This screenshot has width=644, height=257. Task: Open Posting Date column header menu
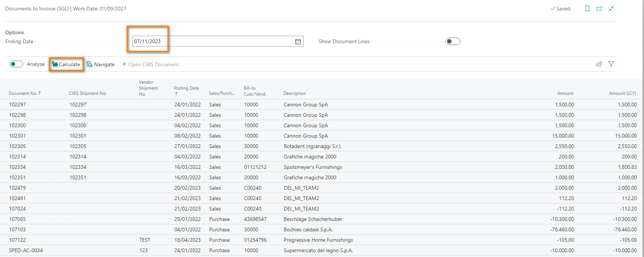pyautogui.click(x=186, y=91)
